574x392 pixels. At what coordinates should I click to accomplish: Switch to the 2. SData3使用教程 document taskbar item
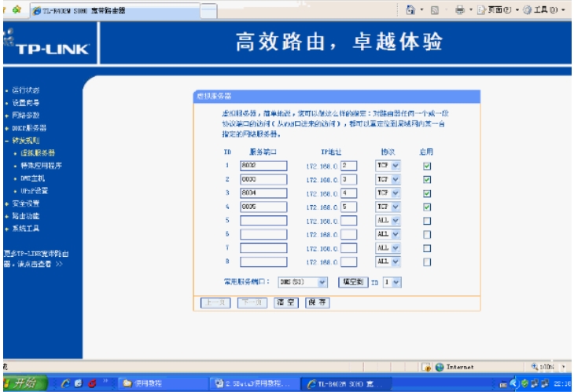pyautogui.click(x=253, y=383)
